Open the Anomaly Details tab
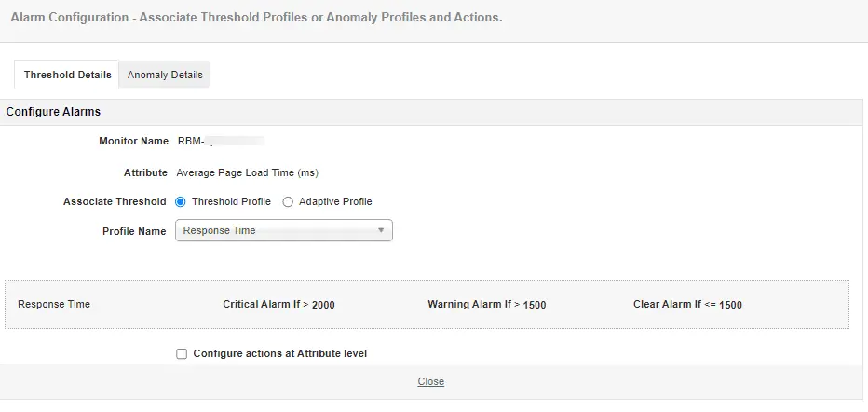The height and width of the screenshot is (412, 868). click(x=165, y=75)
